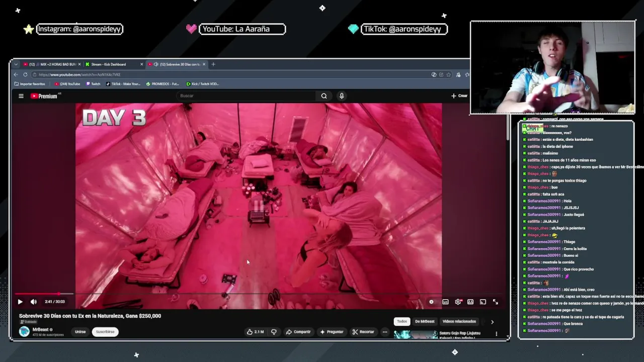This screenshot has height=362, width=644.
Task: Go back in browser history
Action: [x=16, y=74]
